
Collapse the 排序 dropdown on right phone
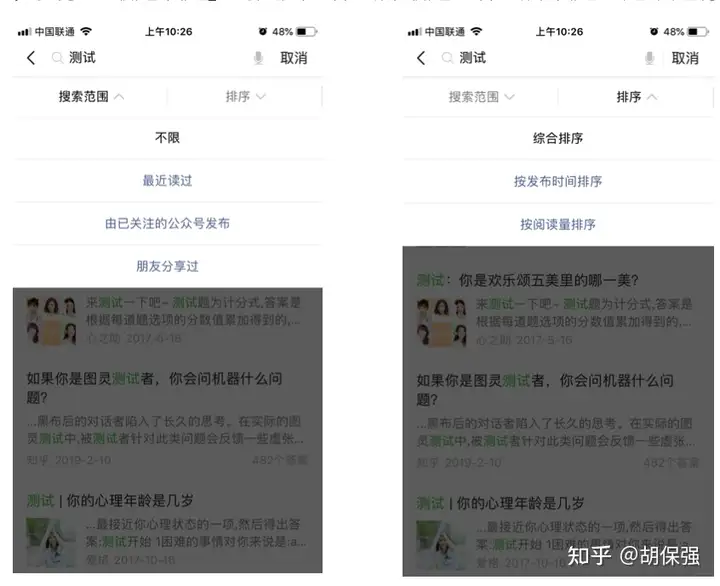coord(636,97)
